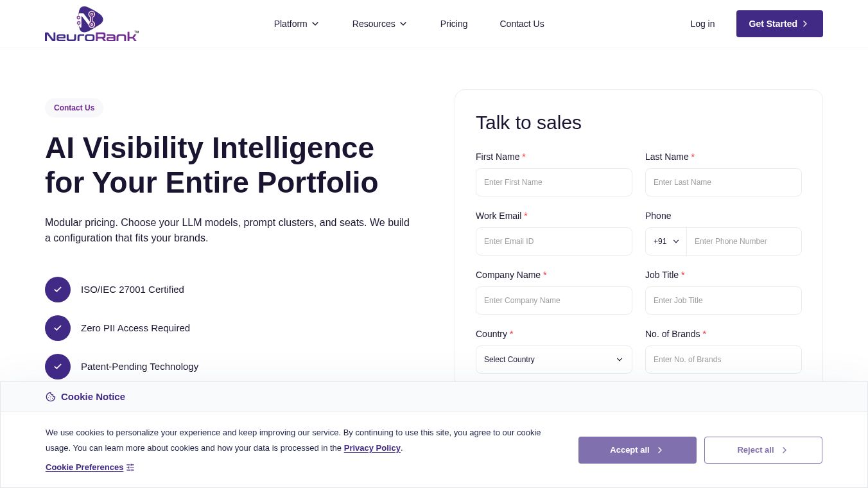This screenshot has width=868, height=488.
Task: Go to the Pricing page
Action: pos(454,24)
